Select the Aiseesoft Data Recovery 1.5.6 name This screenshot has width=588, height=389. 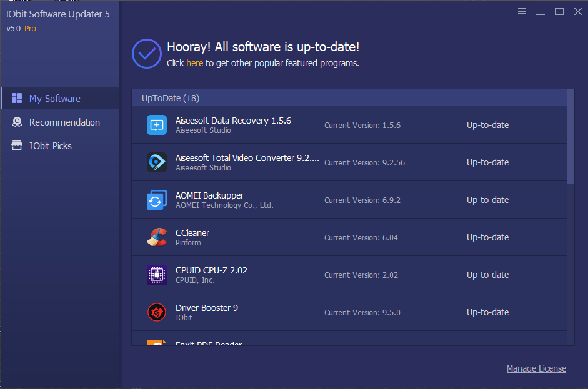pyautogui.click(x=233, y=121)
